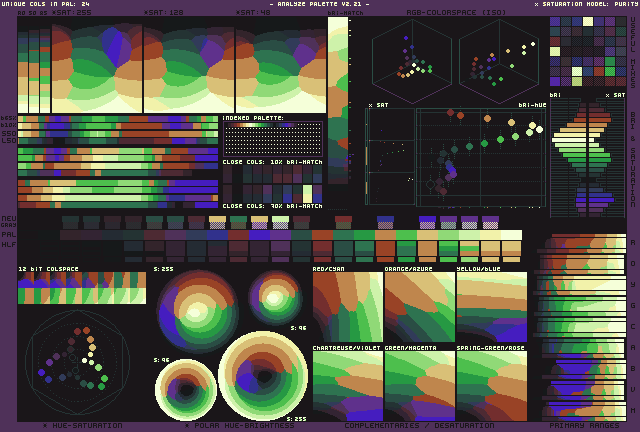Image resolution: width=640 pixels, height=432 pixels.
Task: Click the large polar disc with black center
Action: pyautogui.click(x=263, y=376)
